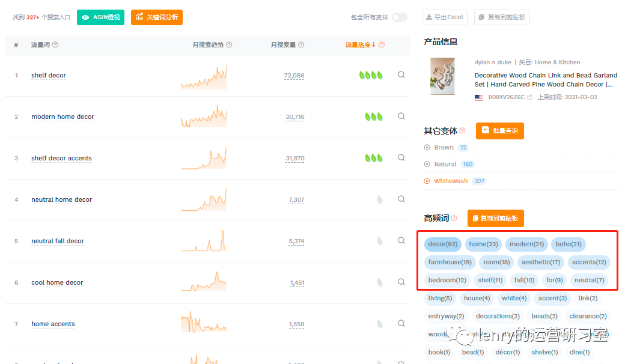628x364 pixels.
Task: Click help icon beside 月搜索量 header
Action: tap(301, 45)
